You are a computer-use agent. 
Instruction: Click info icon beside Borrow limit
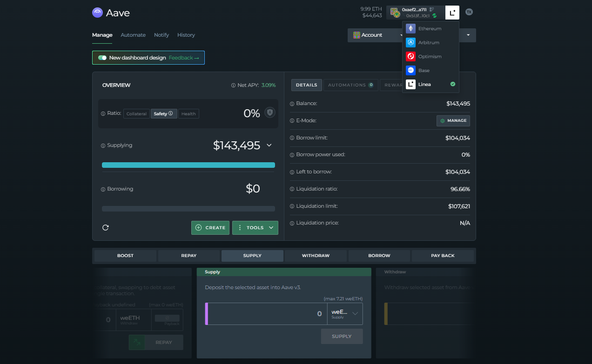(x=292, y=139)
